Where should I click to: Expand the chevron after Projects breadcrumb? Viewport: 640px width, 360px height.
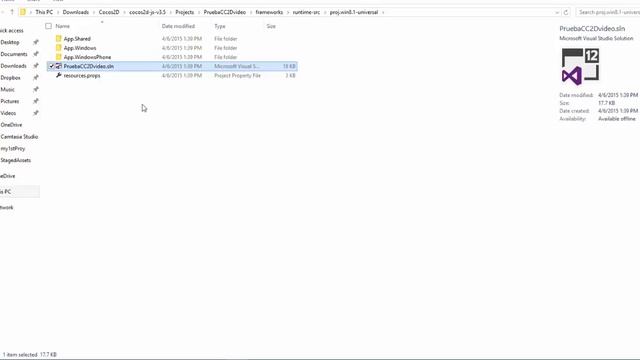(199, 12)
